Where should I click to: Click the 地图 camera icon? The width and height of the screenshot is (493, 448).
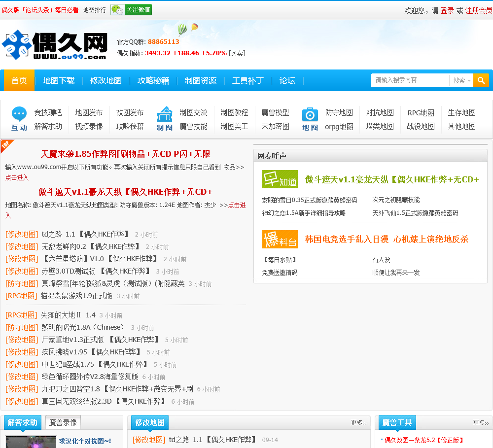click(310, 115)
